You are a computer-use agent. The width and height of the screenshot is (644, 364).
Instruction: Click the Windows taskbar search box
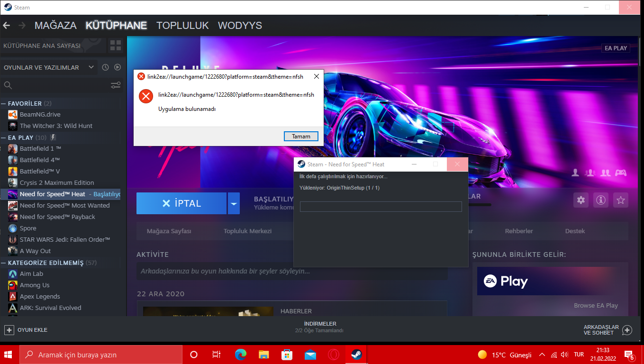[x=101, y=355]
